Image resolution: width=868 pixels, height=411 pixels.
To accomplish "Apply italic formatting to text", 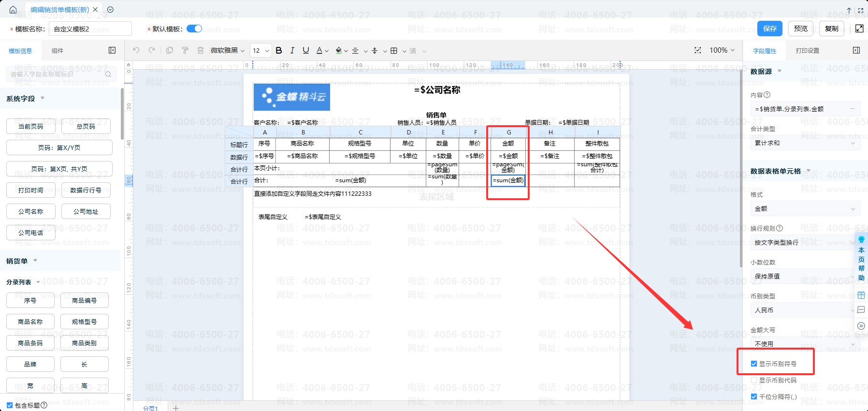I will click(x=292, y=50).
